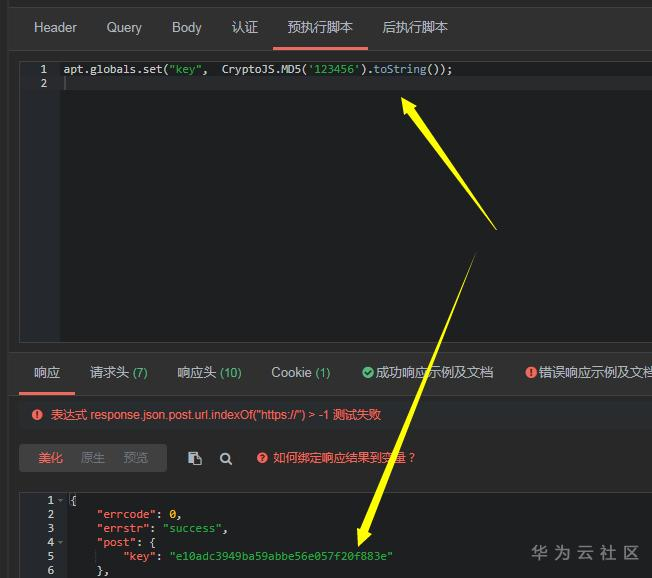Switch to the Query tab
Image resolution: width=652 pixels, height=578 pixels.
click(x=124, y=27)
